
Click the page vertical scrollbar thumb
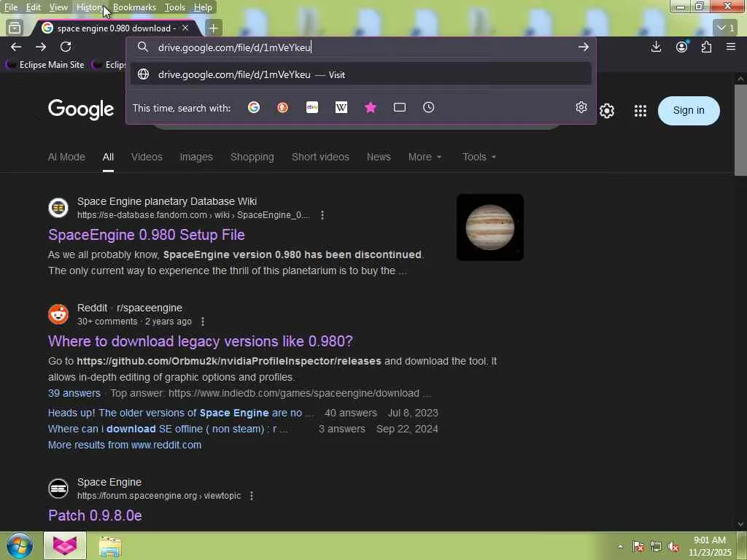click(x=740, y=130)
